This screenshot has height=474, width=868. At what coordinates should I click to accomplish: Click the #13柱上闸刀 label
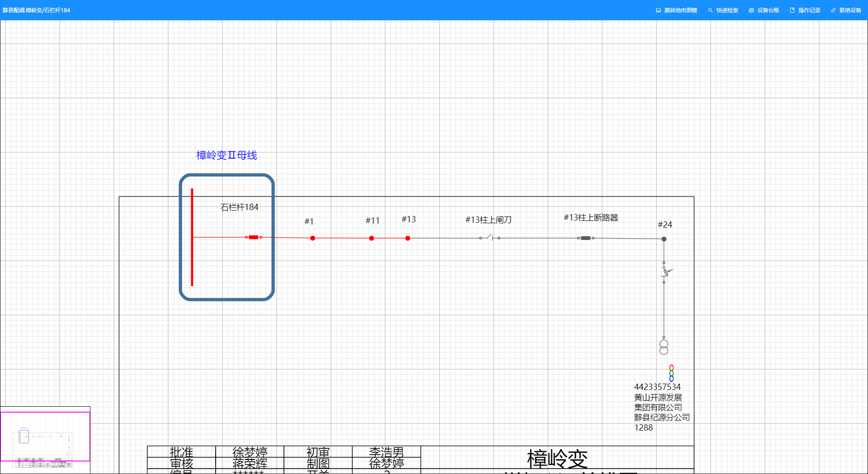(489, 220)
